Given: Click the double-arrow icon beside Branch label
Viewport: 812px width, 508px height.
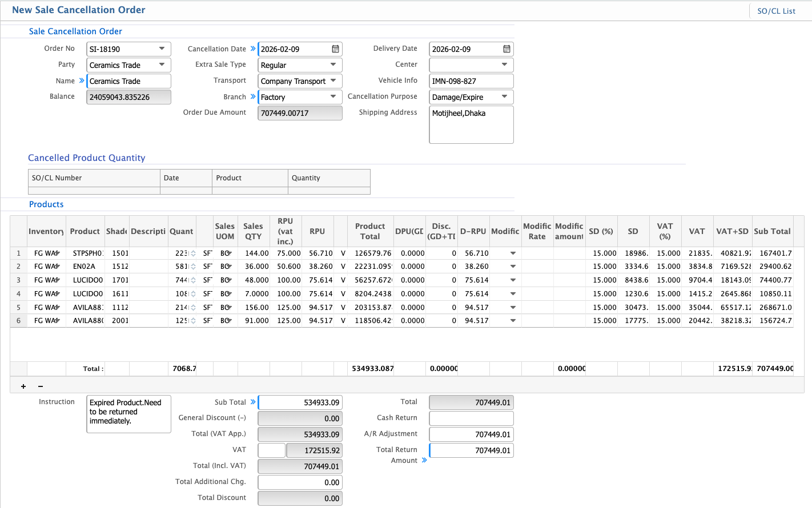Looking at the screenshot, I should coord(253,96).
